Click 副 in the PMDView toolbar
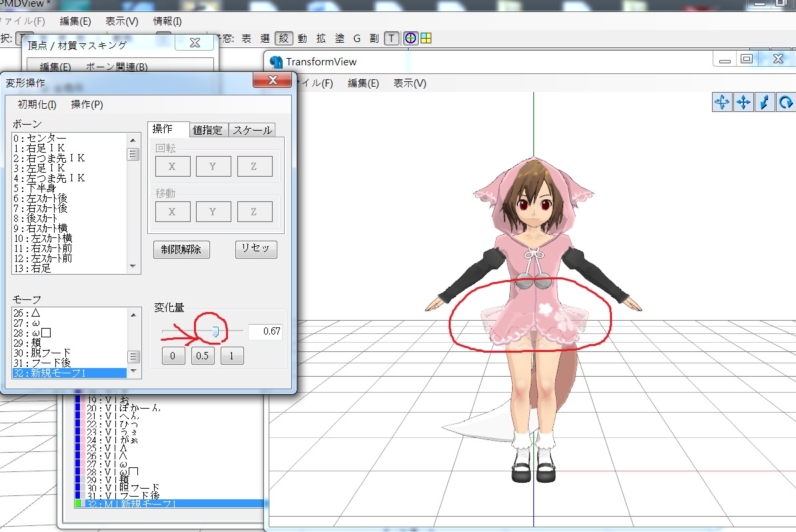The width and height of the screenshot is (796, 532). pyautogui.click(x=374, y=39)
